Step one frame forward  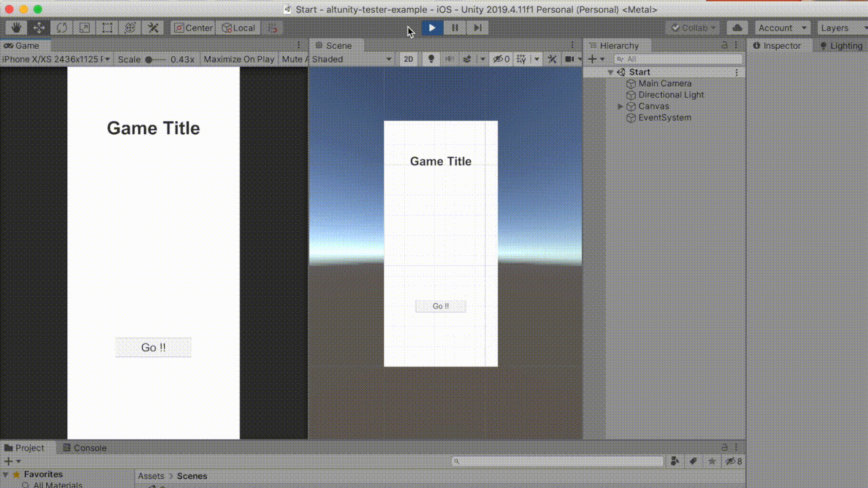click(x=477, y=28)
